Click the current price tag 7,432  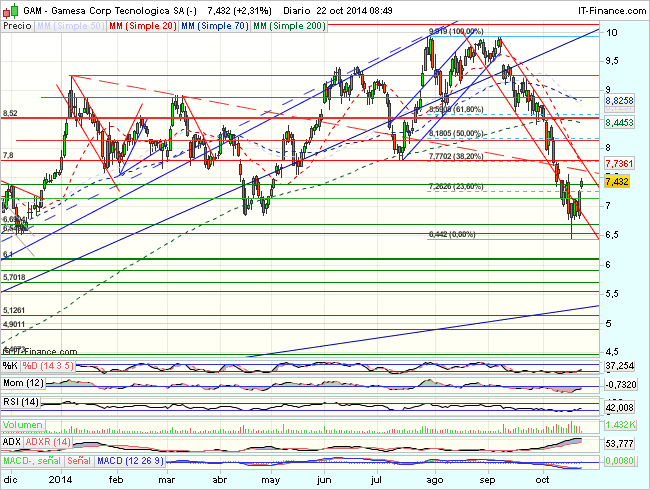click(617, 182)
